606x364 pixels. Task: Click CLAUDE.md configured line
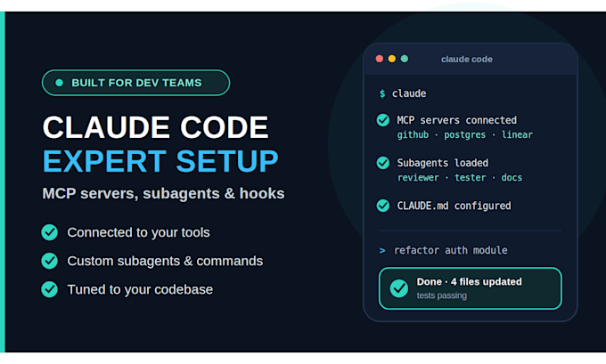pyautogui.click(x=454, y=206)
